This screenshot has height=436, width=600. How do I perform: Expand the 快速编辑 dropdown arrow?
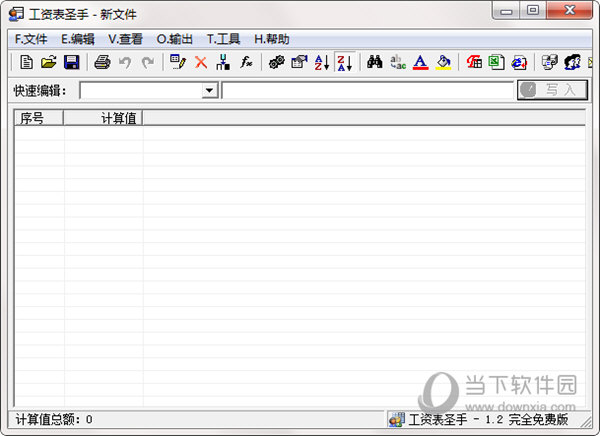coord(209,90)
